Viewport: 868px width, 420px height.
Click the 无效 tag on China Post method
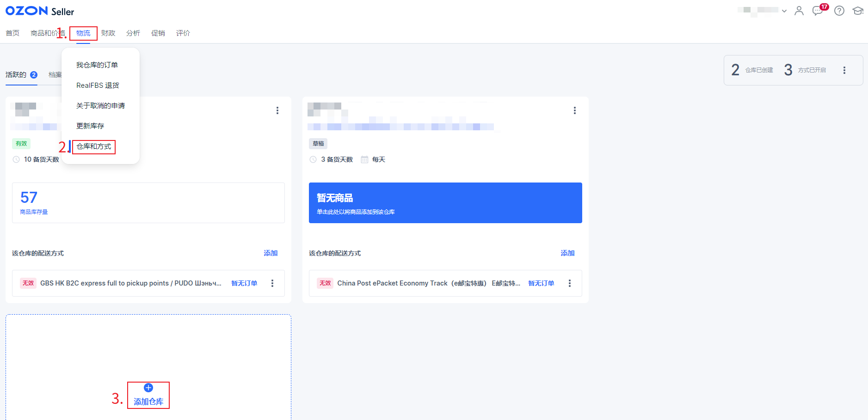coord(325,283)
